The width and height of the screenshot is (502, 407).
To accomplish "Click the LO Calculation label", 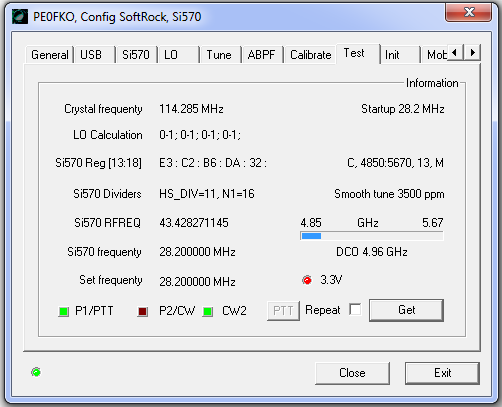I will (x=108, y=135).
